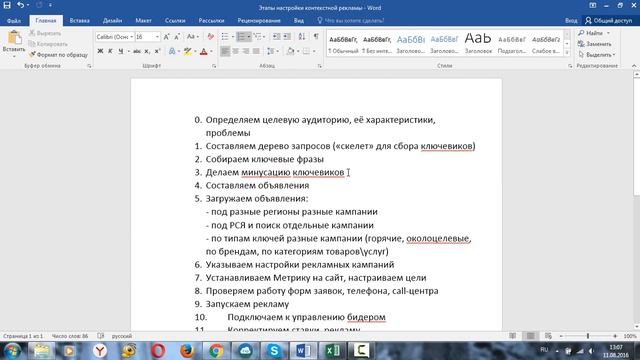The width and height of the screenshot is (640, 360).
Task: Open the font name combo box Calibri
Action: tap(115, 37)
